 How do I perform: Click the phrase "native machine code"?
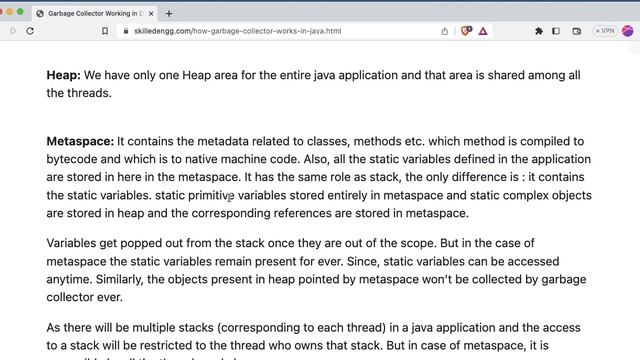click(x=242, y=159)
